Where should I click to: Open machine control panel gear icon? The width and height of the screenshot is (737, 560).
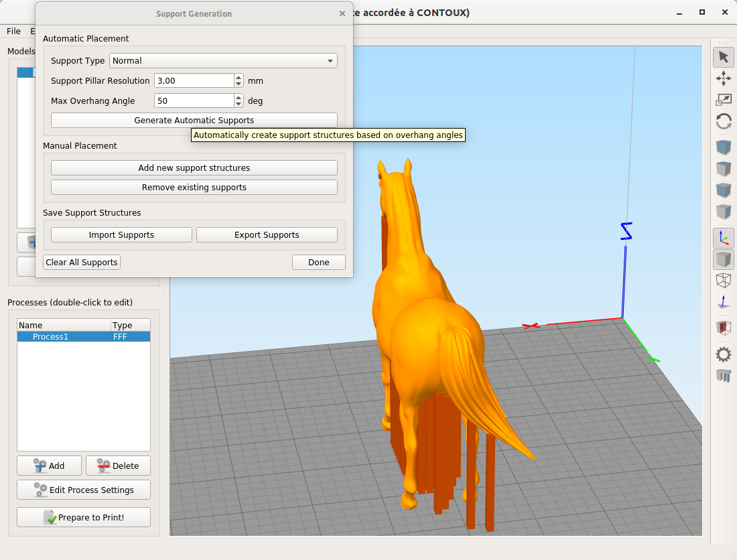723,354
